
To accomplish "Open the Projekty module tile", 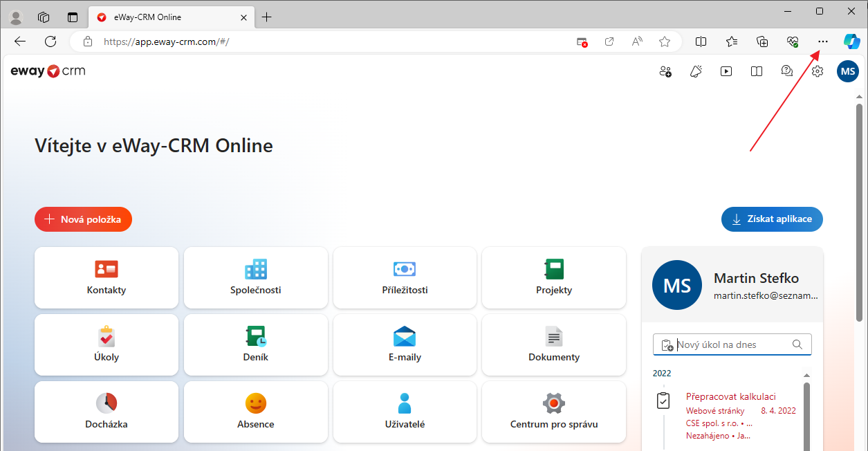I will [x=554, y=278].
